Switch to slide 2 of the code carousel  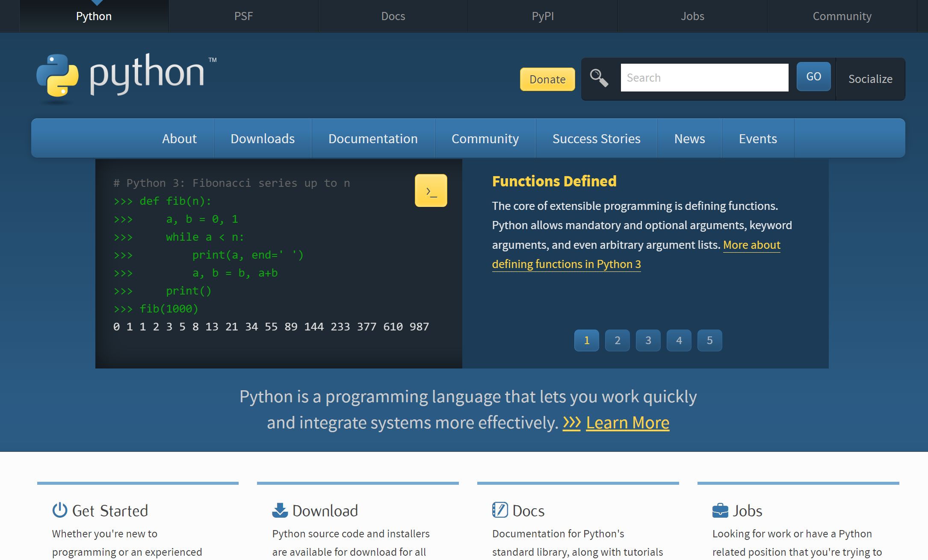tap(617, 340)
